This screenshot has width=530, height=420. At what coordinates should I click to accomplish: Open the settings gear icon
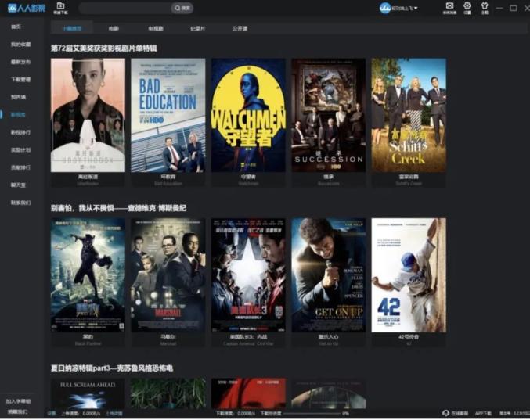[x=467, y=5]
